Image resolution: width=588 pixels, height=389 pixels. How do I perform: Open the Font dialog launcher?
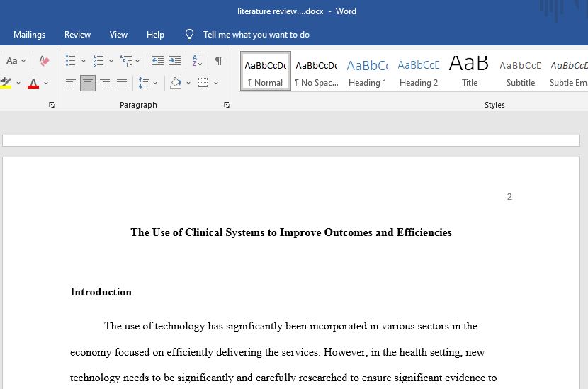click(x=52, y=105)
